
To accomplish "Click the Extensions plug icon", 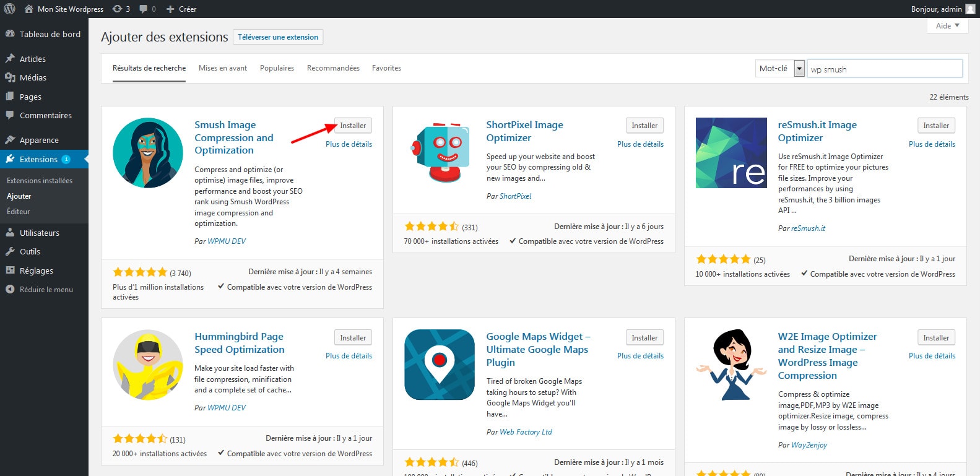I will point(10,159).
